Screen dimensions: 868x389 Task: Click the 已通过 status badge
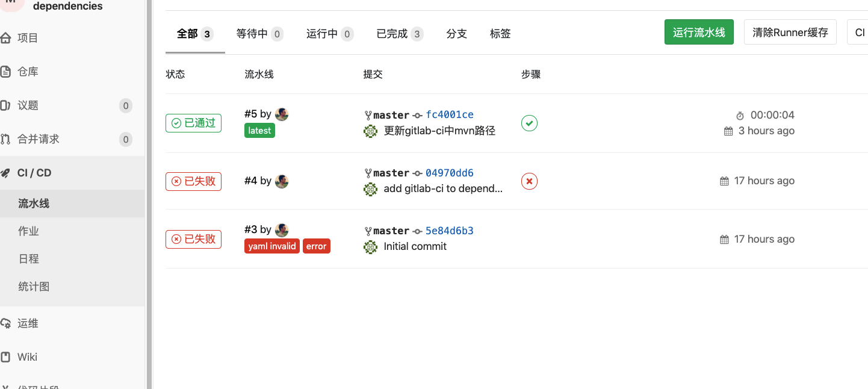pyautogui.click(x=194, y=123)
